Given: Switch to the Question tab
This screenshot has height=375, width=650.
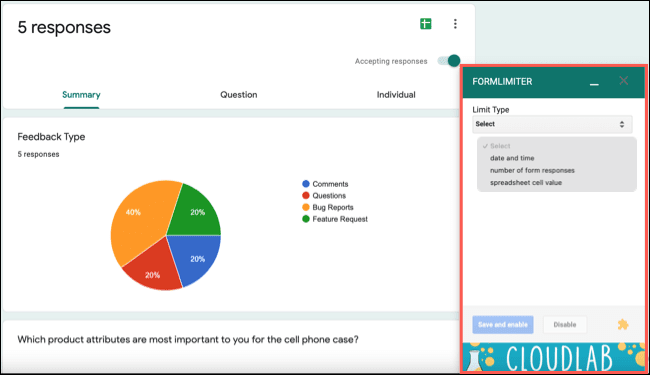Looking at the screenshot, I should point(239,95).
